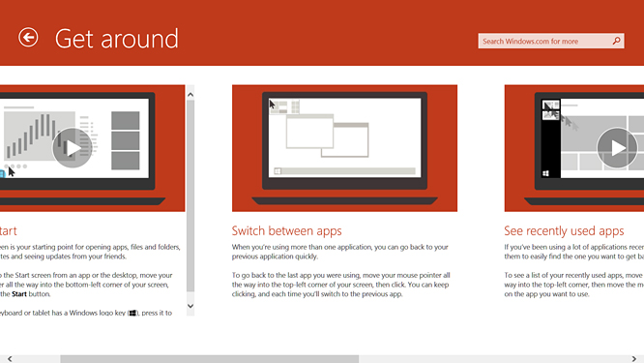Click the Start panel vertical scrollbar thumb

click(190, 196)
